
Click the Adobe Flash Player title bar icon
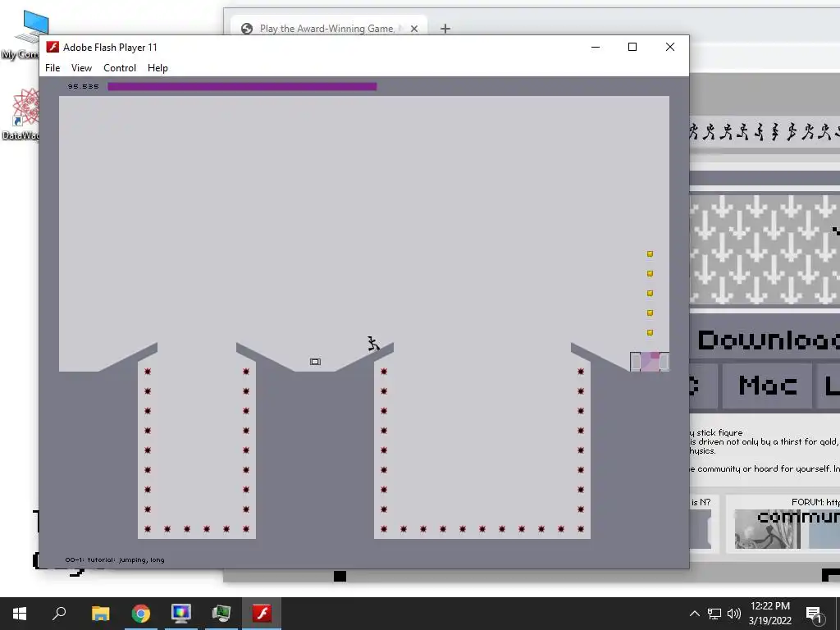52,47
